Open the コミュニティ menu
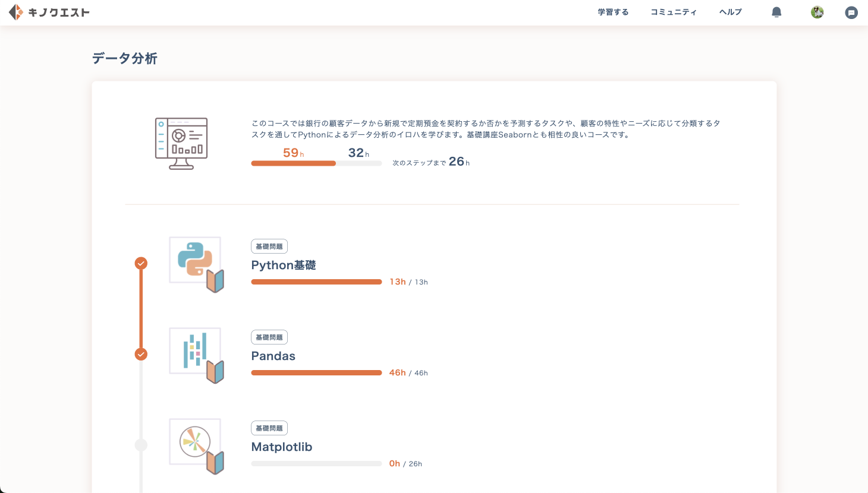Image resolution: width=868 pixels, height=493 pixels. pos(673,12)
